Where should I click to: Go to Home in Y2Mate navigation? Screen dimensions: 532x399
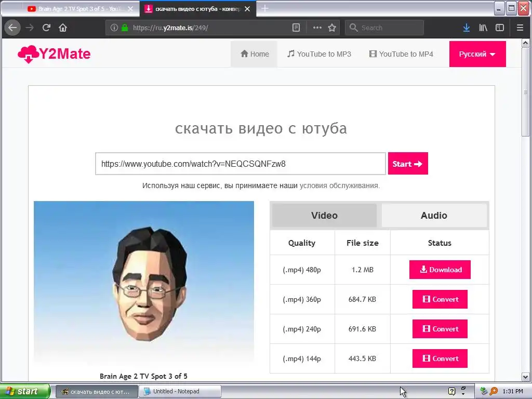(x=255, y=54)
